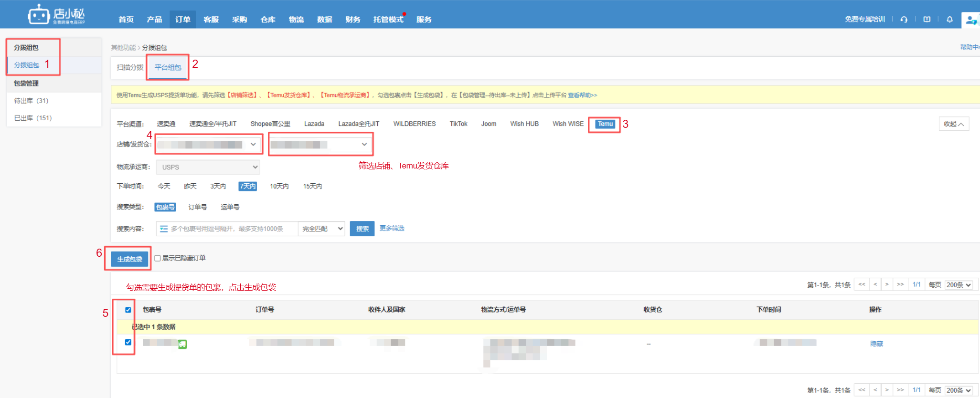
Task: Click 隐藏 link in package row
Action: [x=876, y=344]
